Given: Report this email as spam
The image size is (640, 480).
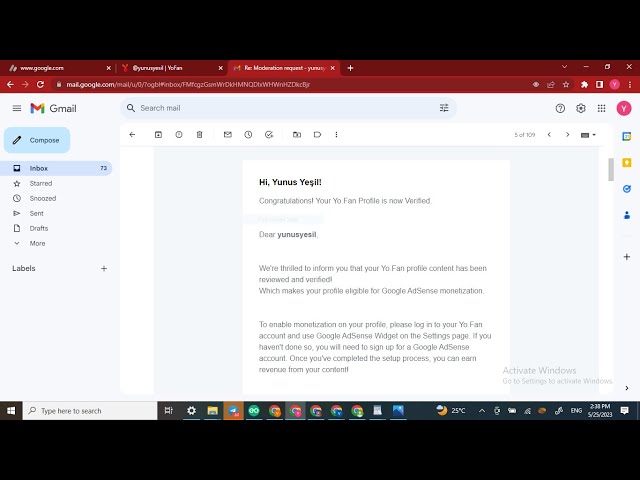Looking at the screenshot, I should click(x=179, y=134).
